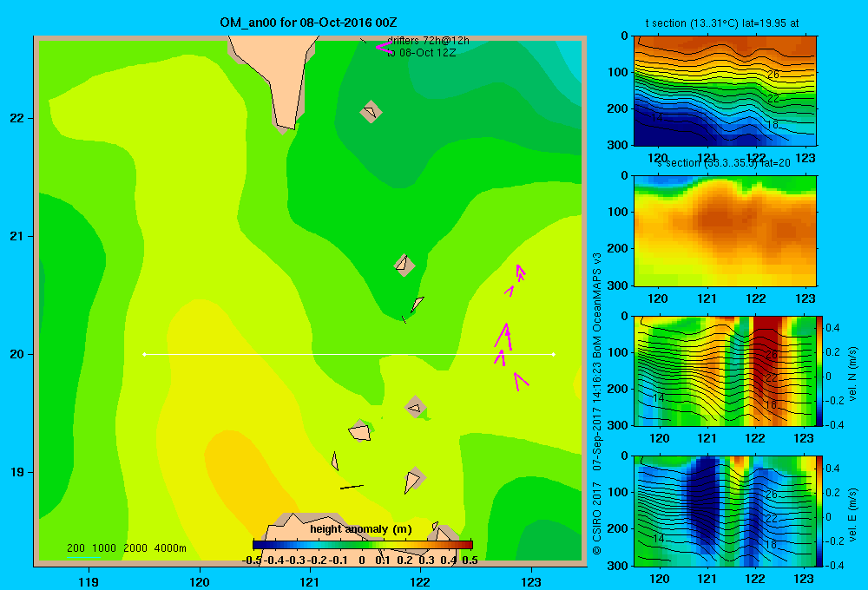Click the vel. E panel's color scale bar
This screenshot has height=590, width=868.
819,511
